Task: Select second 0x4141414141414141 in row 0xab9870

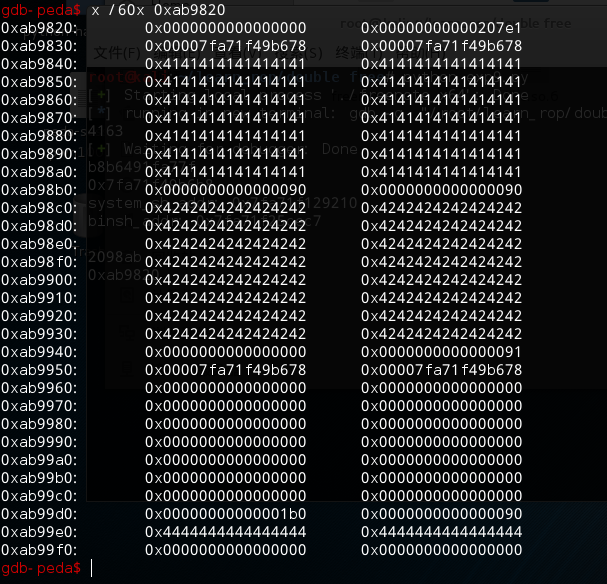Action: [441, 118]
